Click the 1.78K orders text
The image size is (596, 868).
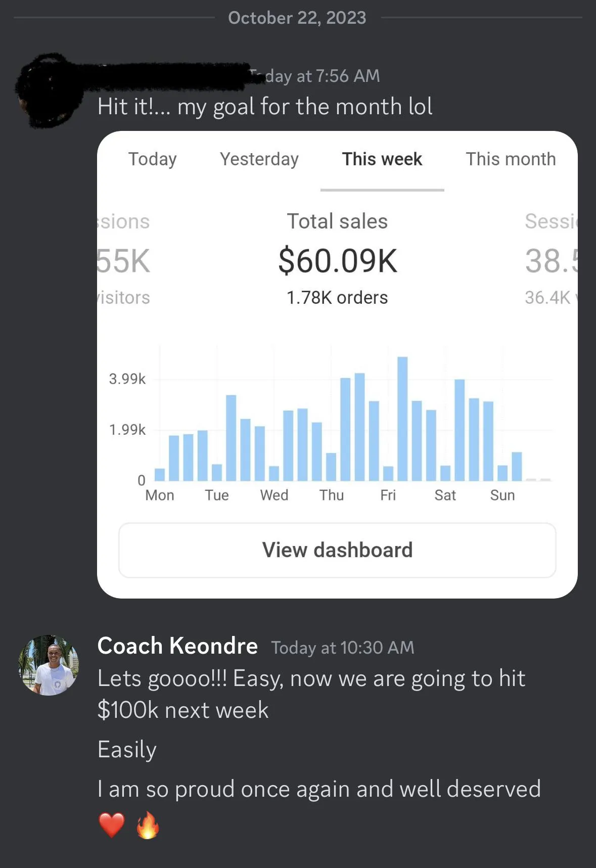pyautogui.click(x=337, y=298)
